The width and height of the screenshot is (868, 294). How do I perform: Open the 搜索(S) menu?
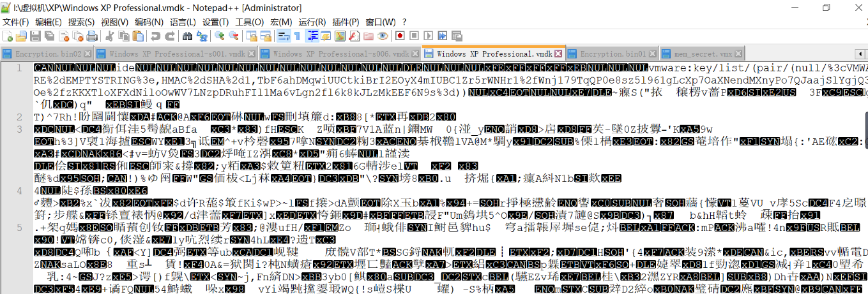(81, 22)
